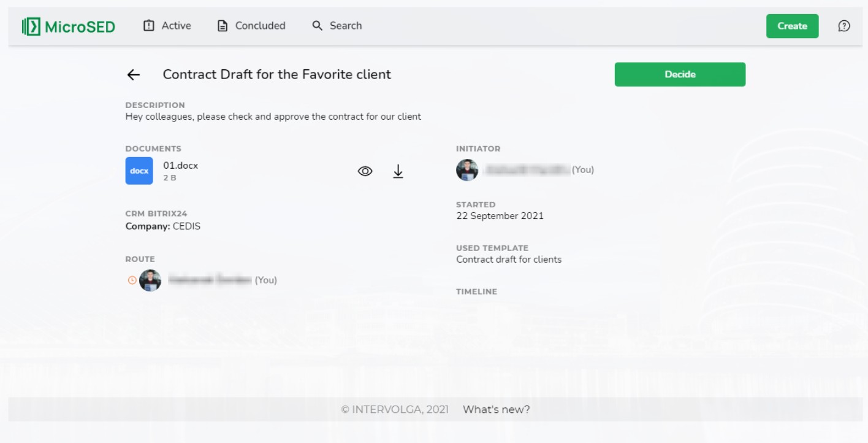Viewport: 868px width, 443px height.
Task: Click the initiator's avatar photo
Action: 466,170
